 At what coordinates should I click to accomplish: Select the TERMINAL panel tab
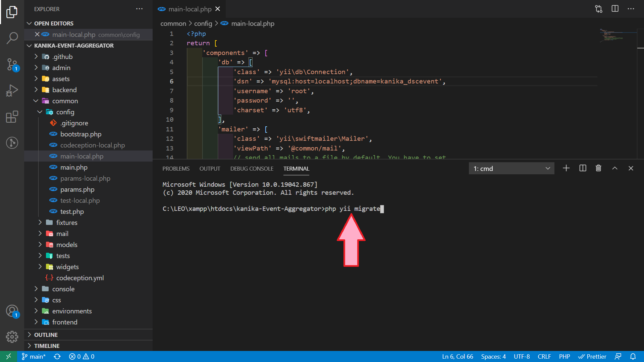296,169
